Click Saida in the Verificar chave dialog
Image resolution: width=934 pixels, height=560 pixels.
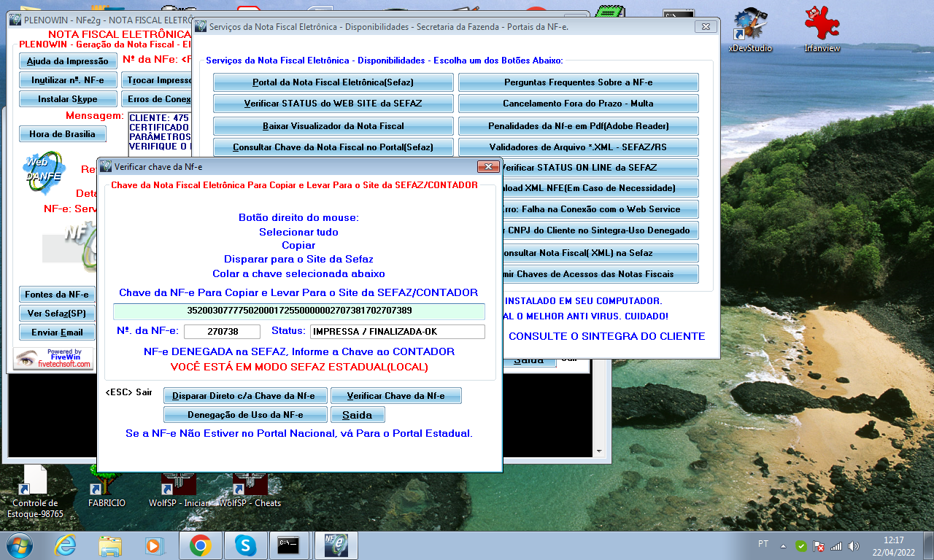pos(358,415)
